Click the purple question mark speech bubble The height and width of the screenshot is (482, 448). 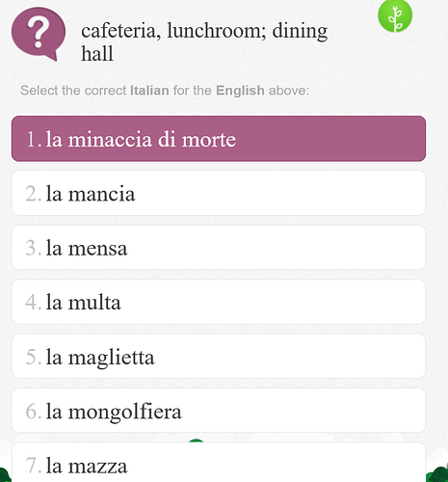click(39, 34)
